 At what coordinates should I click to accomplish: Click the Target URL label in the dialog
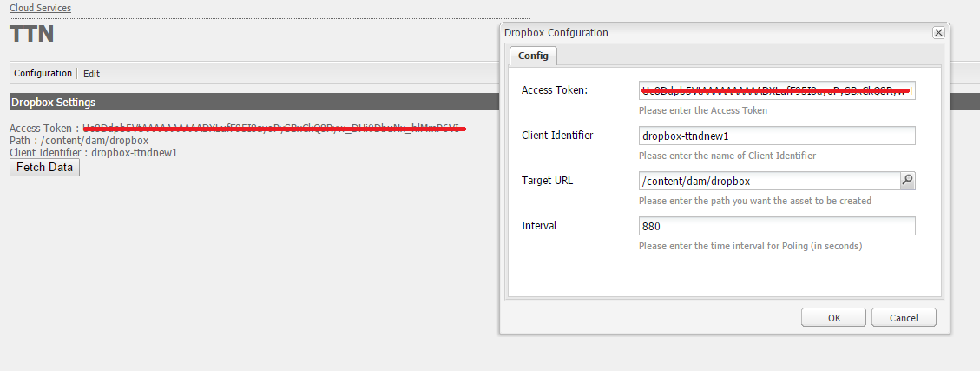[548, 180]
